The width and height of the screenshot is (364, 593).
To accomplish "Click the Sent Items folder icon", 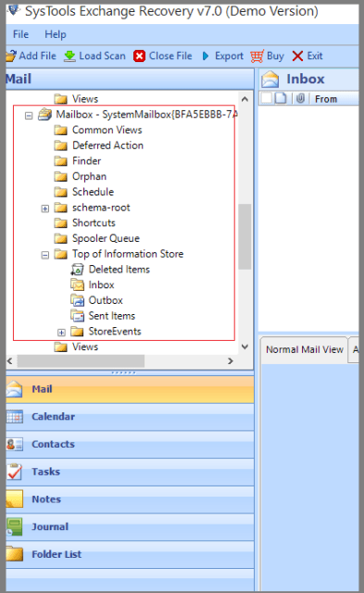I will click(77, 316).
